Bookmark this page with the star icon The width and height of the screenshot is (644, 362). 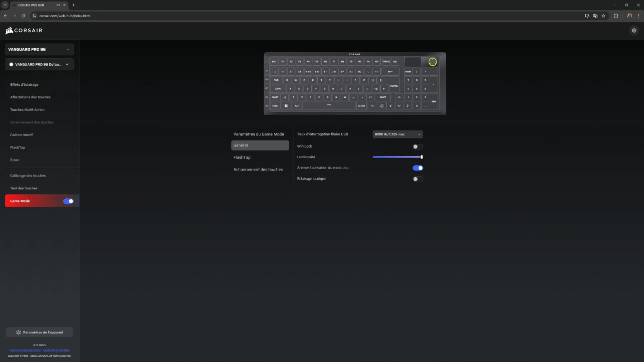(604, 16)
